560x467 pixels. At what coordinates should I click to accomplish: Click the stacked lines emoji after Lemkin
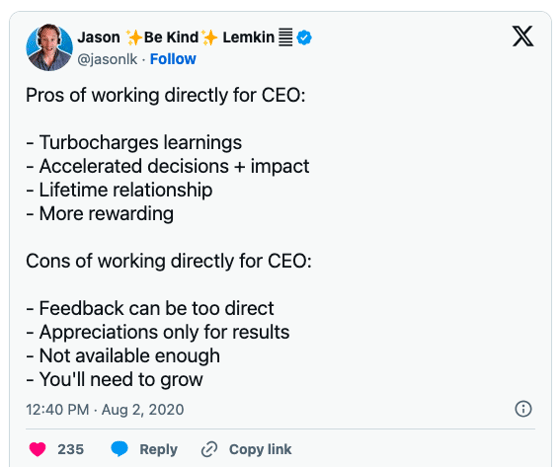click(x=285, y=37)
